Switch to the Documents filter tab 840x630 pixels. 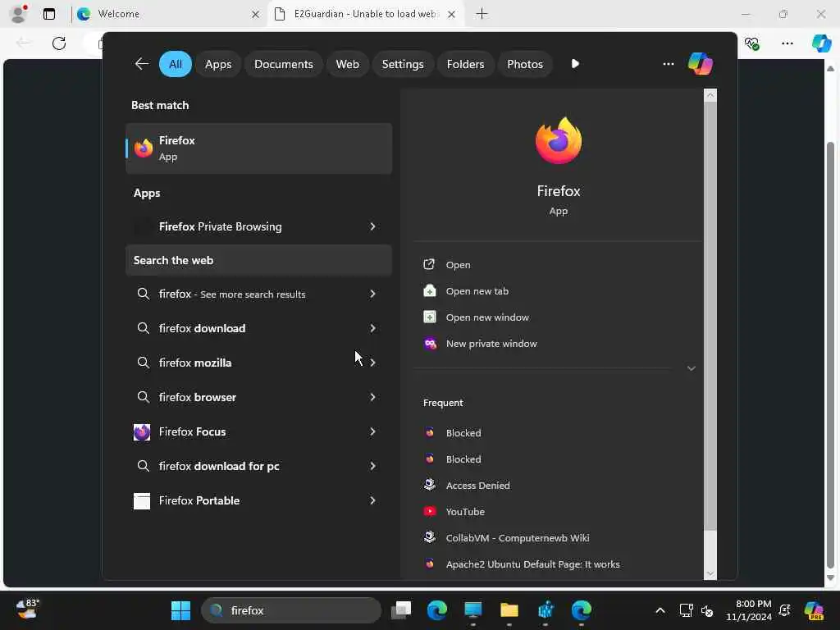pos(283,64)
